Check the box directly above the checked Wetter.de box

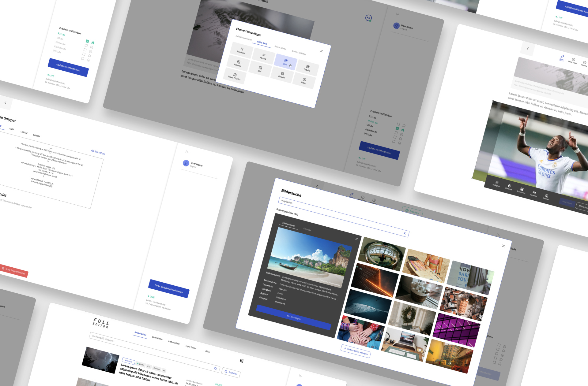[x=398, y=124]
